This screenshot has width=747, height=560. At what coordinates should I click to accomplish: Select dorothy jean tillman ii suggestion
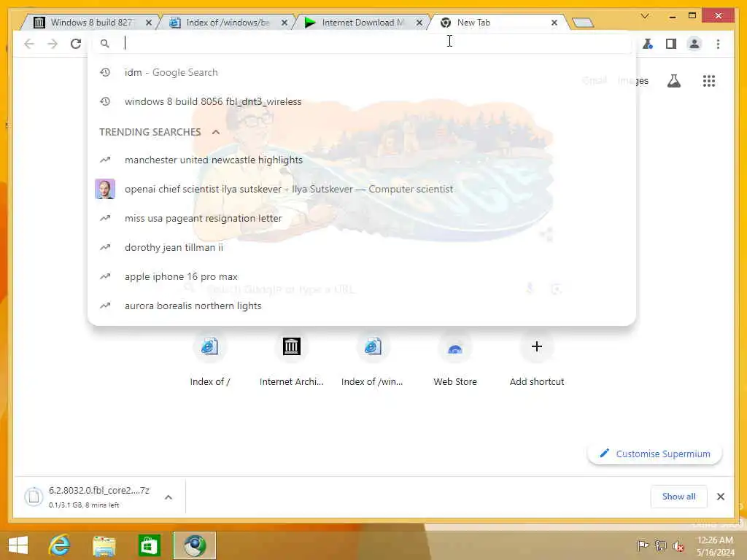tap(362, 248)
